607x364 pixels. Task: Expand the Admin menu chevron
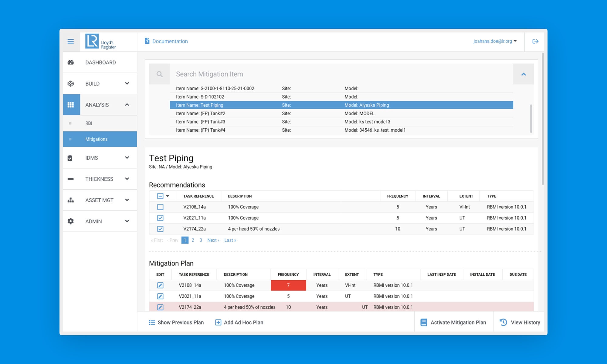click(127, 221)
